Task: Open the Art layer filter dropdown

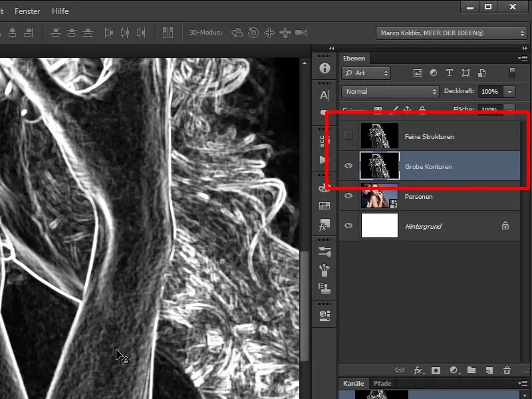Action: click(x=366, y=73)
